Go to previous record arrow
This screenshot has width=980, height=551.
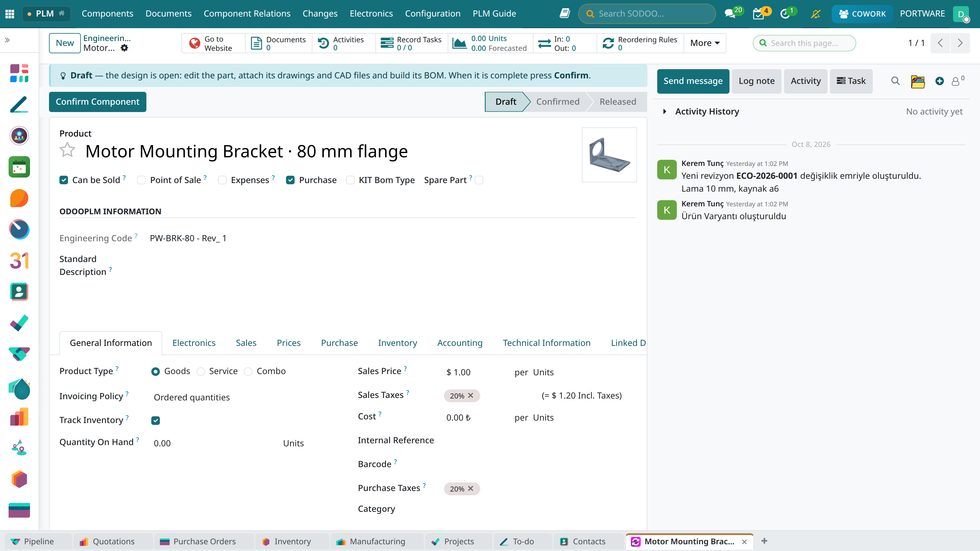940,43
